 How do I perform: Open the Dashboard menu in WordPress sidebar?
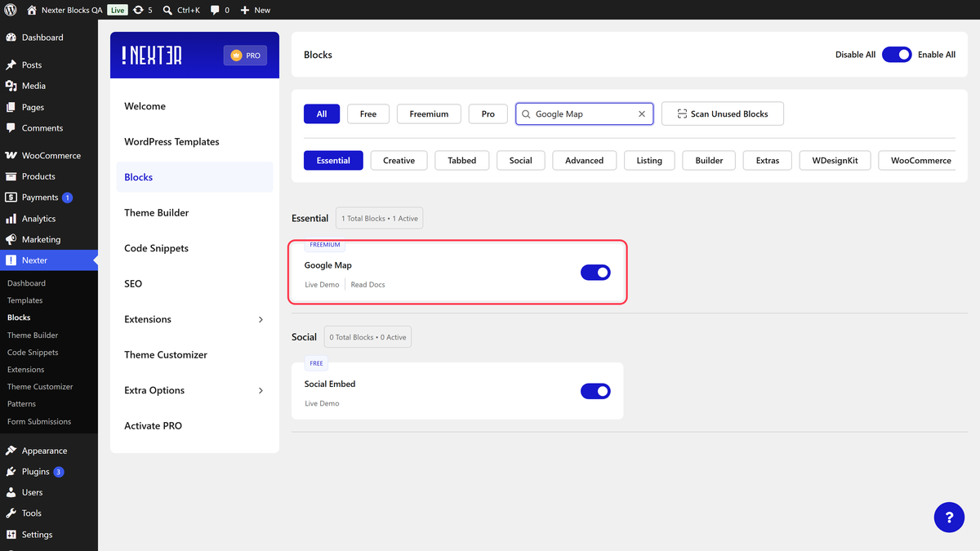coord(49,38)
